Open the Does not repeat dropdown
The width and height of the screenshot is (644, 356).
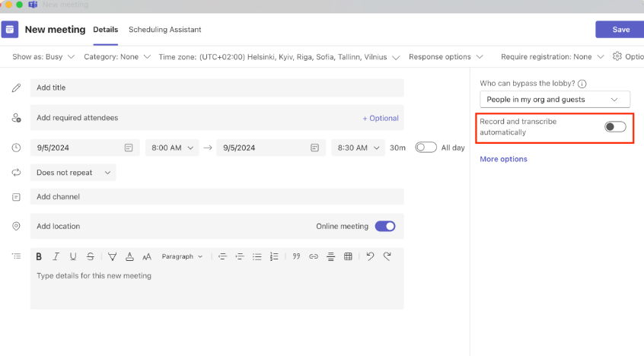(73, 173)
